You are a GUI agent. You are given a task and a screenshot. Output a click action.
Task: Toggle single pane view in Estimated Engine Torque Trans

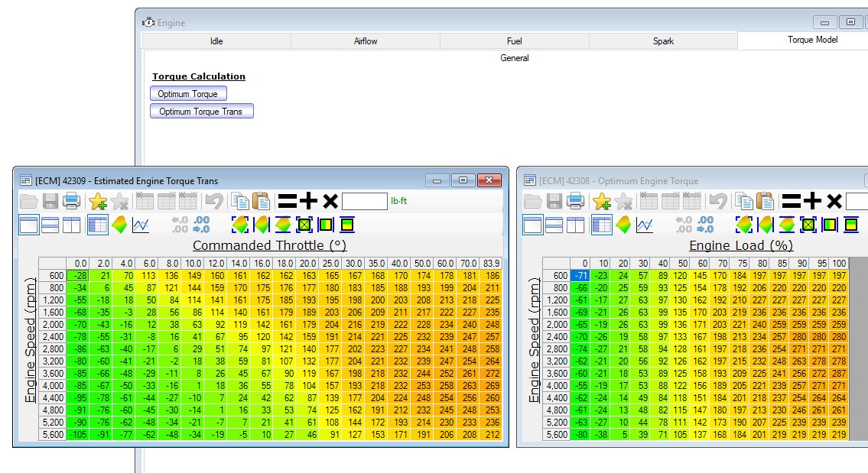pyautogui.click(x=29, y=225)
